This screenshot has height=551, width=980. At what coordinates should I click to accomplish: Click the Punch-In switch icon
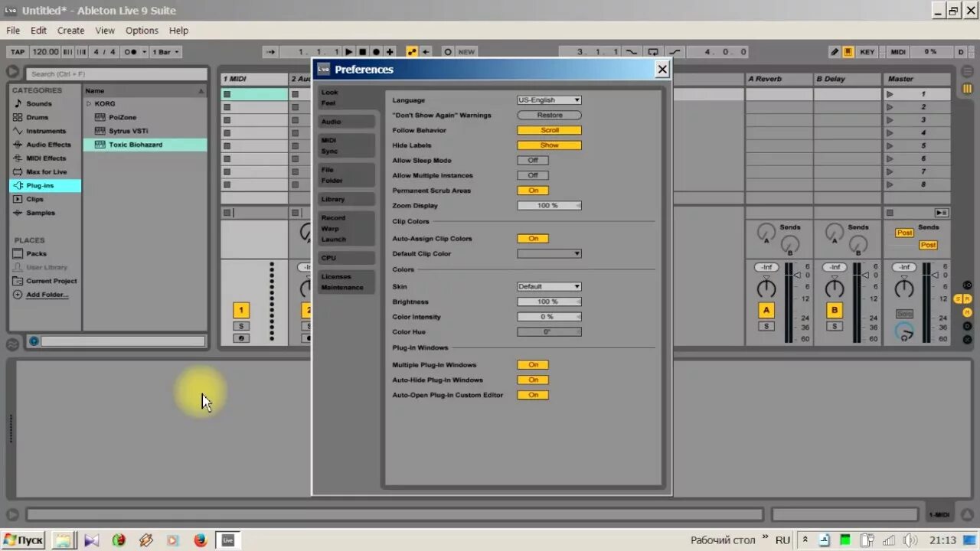coord(632,52)
